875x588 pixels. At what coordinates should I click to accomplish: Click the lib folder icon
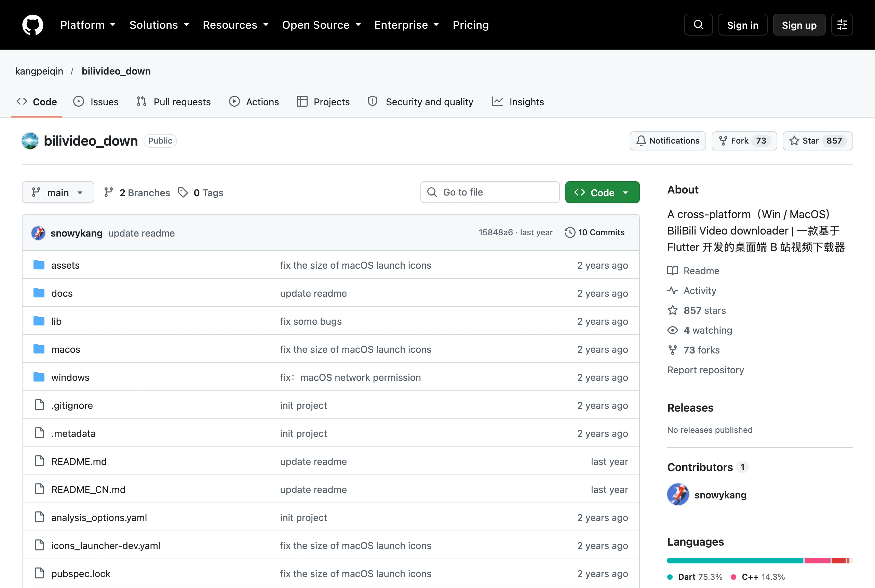[39, 321]
